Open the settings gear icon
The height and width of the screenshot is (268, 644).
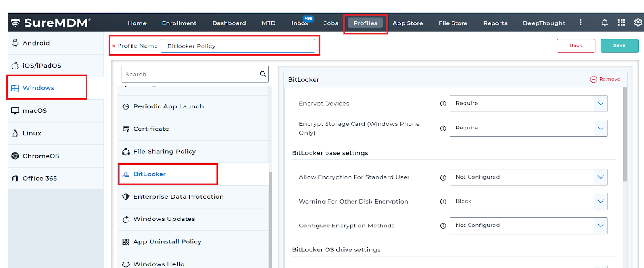click(x=638, y=23)
